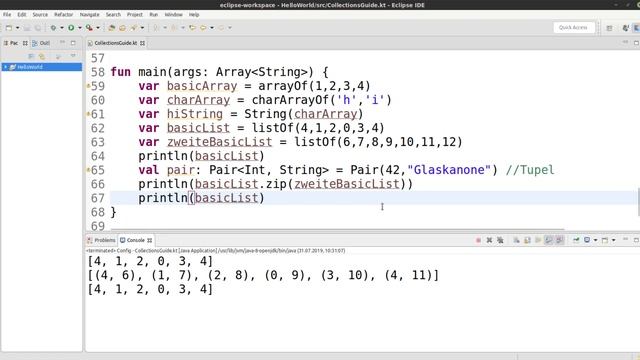Click the Open Perspective icon

[x=609, y=28]
